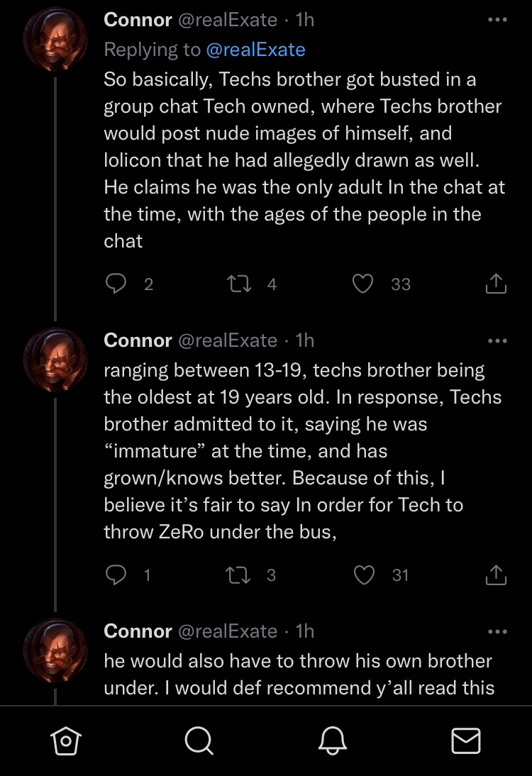Image resolution: width=532 pixels, height=776 pixels.
Task: Reply to the second tweet with 1 reply
Action: point(116,575)
